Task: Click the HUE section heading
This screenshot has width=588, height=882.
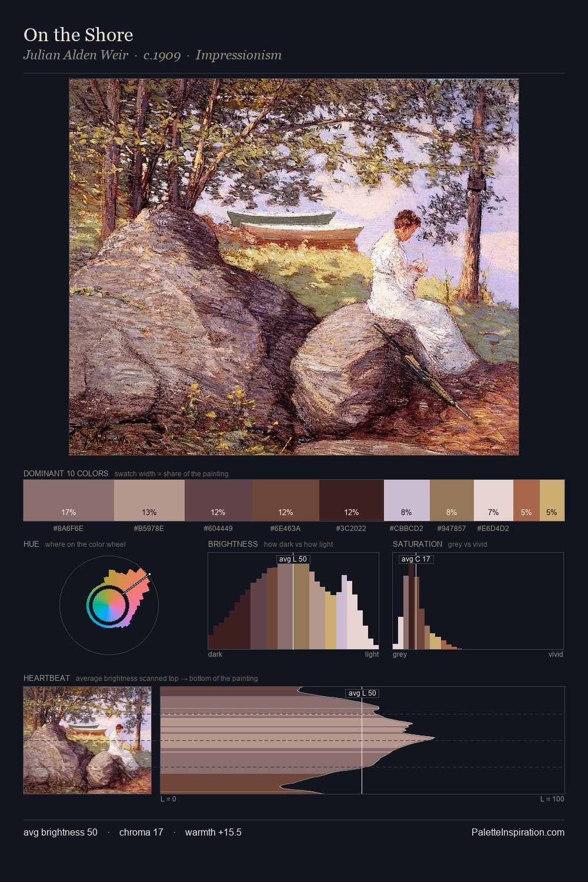Action: (31, 544)
